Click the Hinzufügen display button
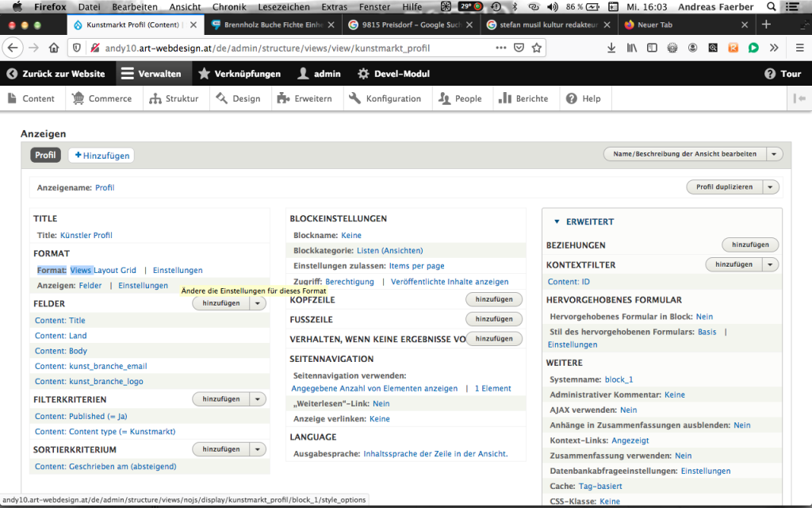Image resolution: width=812 pixels, height=508 pixels. [101, 156]
